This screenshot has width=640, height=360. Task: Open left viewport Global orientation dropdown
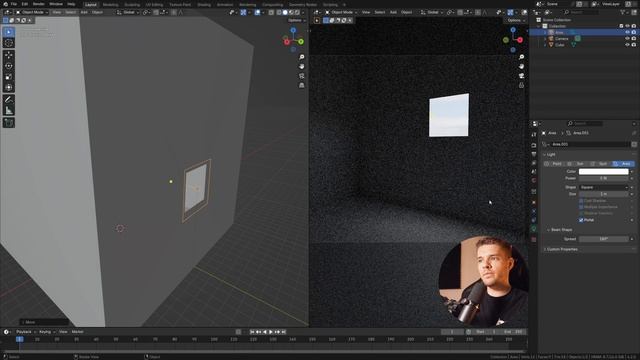[x=127, y=13]
